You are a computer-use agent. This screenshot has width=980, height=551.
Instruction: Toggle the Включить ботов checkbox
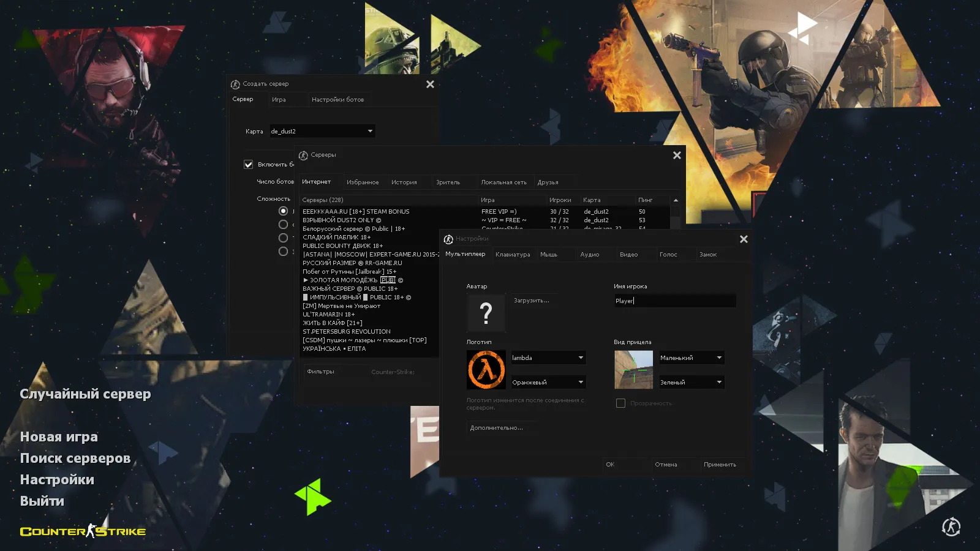[x=248, y=164]
